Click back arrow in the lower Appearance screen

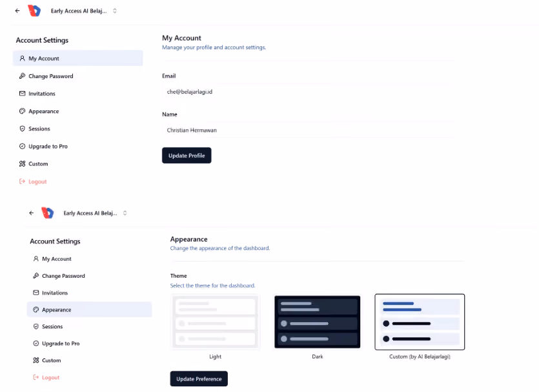[x=31, y=213]
